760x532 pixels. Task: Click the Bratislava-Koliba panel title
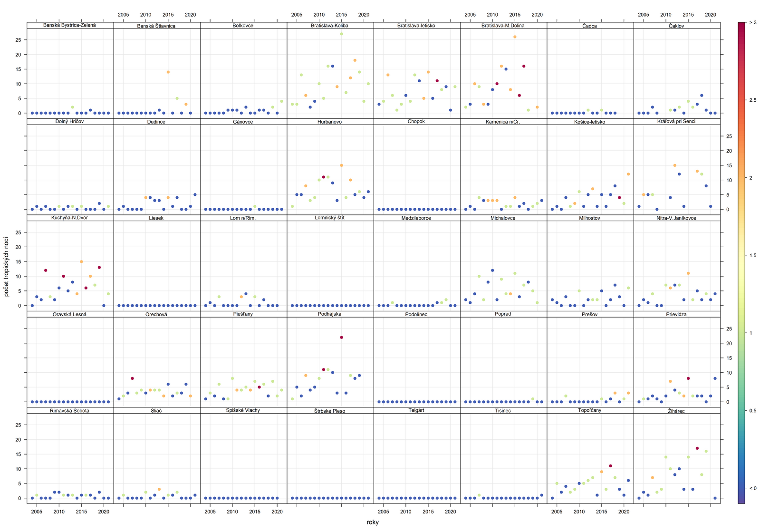click(x=330, y=25)
